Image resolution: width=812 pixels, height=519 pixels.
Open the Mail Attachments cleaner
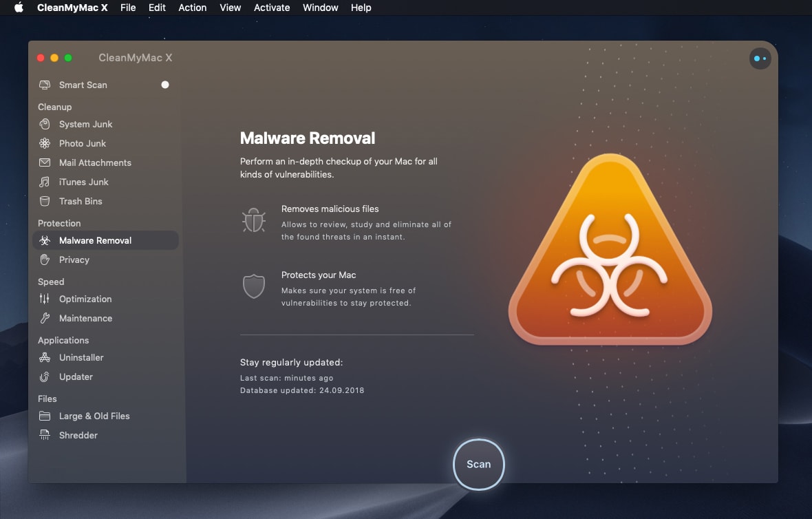tap(94, 162)
